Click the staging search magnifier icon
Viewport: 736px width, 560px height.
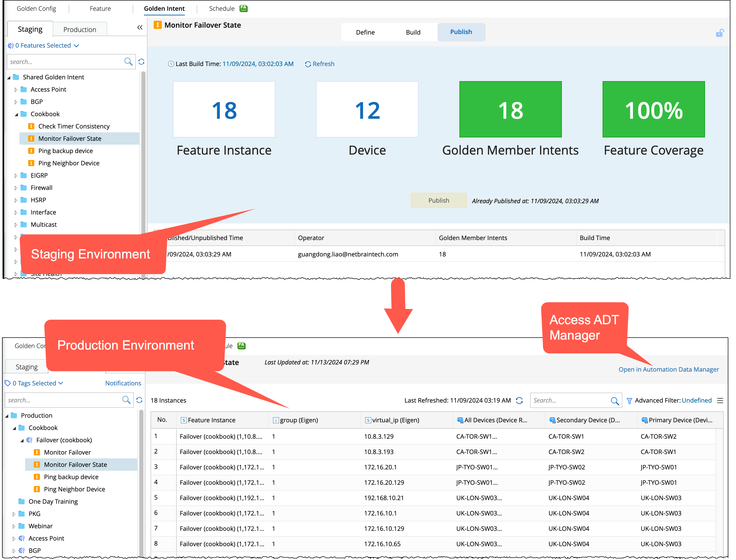click(x=128, y=62)
